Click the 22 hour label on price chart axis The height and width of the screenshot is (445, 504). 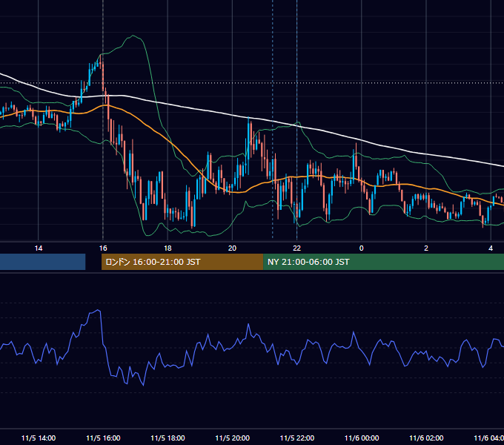click(296, 248)
